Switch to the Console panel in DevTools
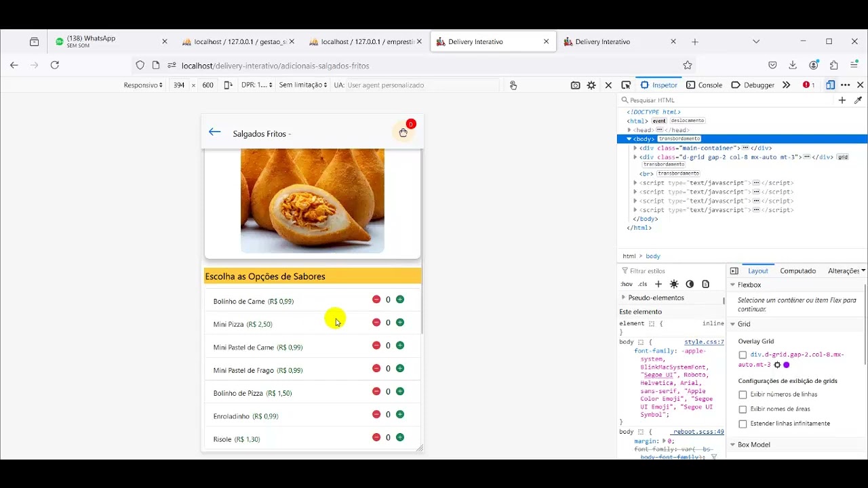Image resolution: width=868 pixels, height=488 pixels. [x=704, y=85]
